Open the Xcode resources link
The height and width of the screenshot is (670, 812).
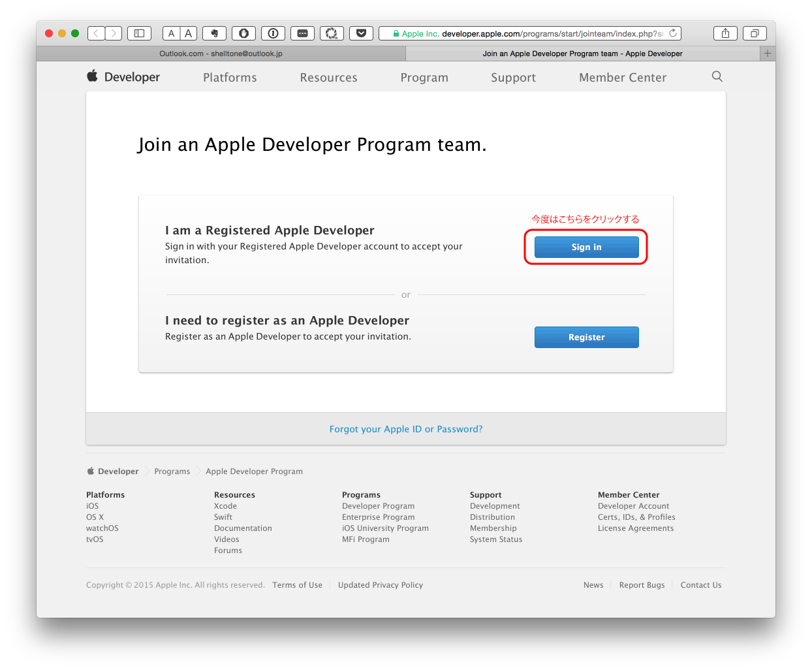pyautogui.click(x=225, y=506)
